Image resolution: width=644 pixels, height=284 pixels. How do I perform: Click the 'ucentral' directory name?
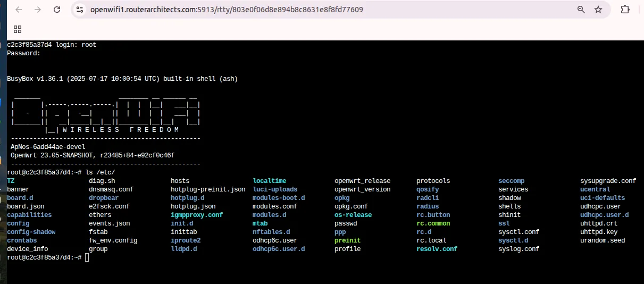pos(595,189)
